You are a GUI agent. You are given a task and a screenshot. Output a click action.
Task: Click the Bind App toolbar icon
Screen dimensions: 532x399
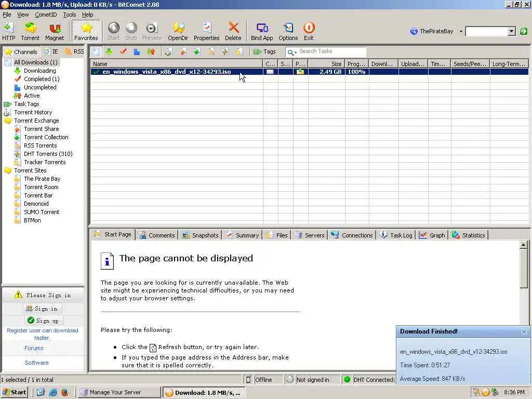tap(262, 31)
